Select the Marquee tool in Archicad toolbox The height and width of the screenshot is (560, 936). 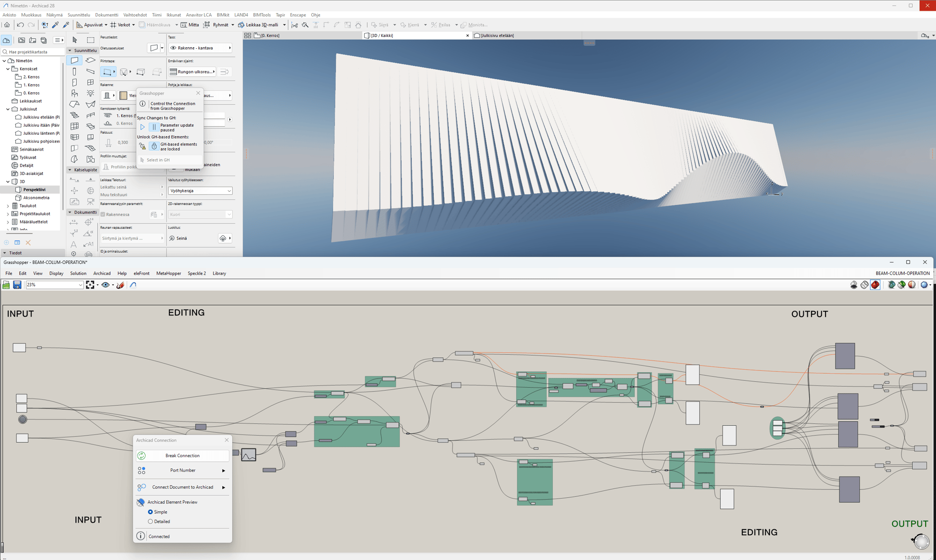pyautogui.click(x=90, y=40)
